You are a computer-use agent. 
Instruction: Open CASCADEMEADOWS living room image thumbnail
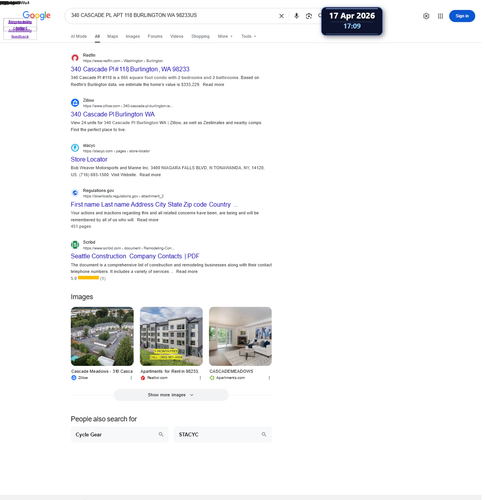coord(240,336)
